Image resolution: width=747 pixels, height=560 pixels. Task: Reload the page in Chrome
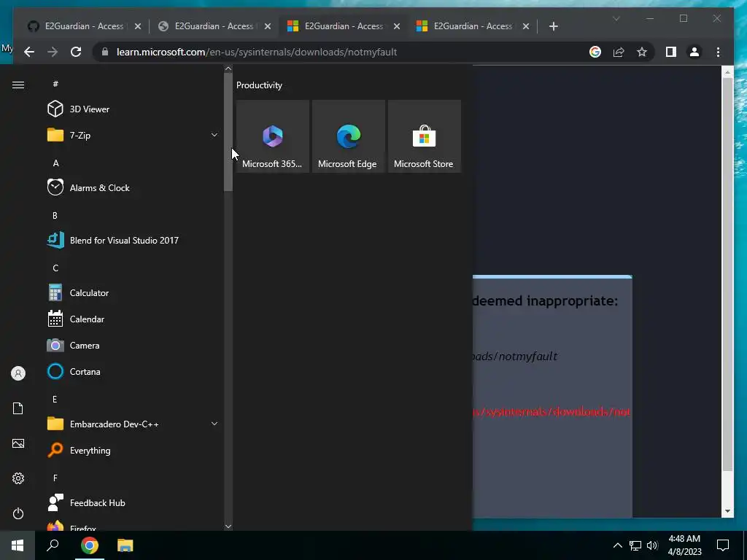tap(76, 52)
